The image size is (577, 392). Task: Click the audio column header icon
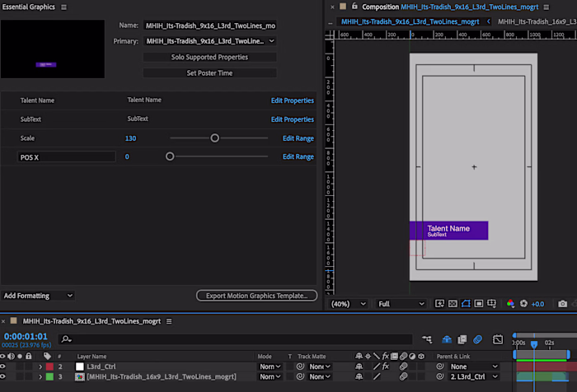tap(11, 356)
